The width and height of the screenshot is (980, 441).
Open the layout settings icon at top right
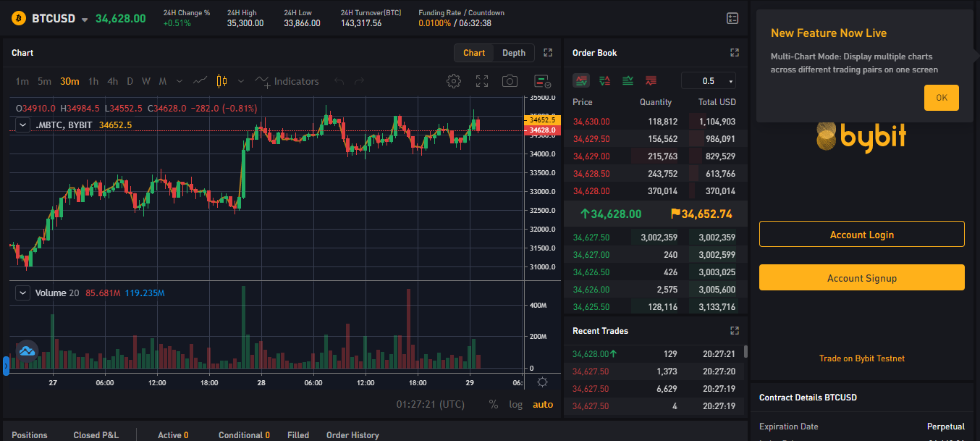(x=732, y=18)
